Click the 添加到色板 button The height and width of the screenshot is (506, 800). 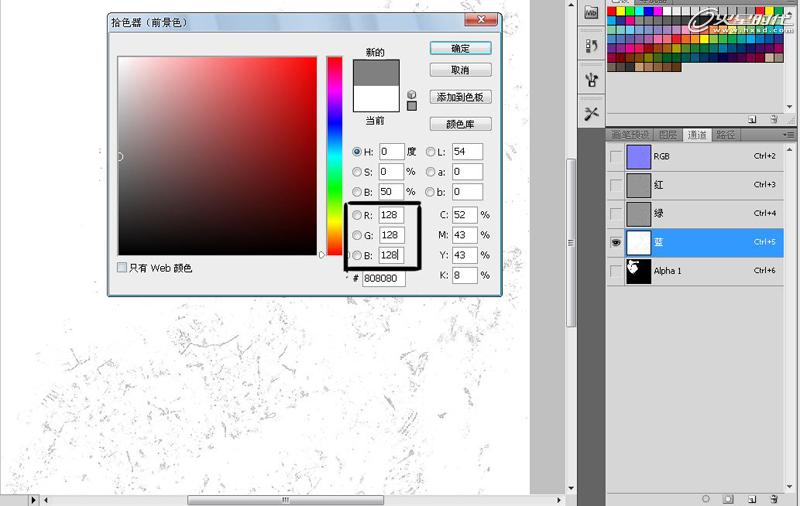pyautogui.click(x=461, y=97)
